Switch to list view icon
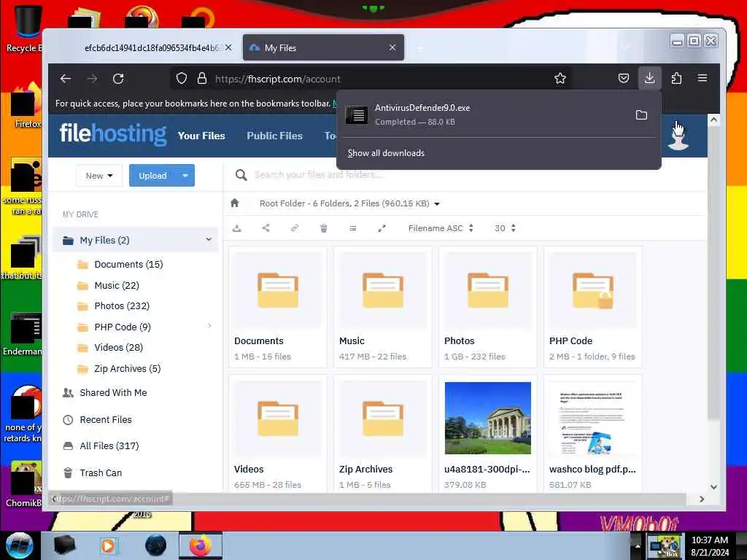This screenshot has height=560, width=747. (353, 228)
